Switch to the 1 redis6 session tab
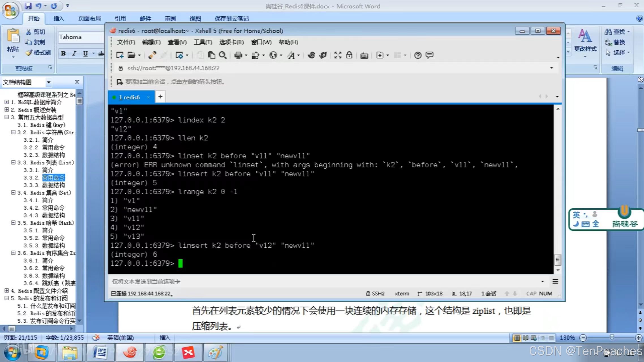644x362 pixels. pyautogui.click(x=129, y=97)
